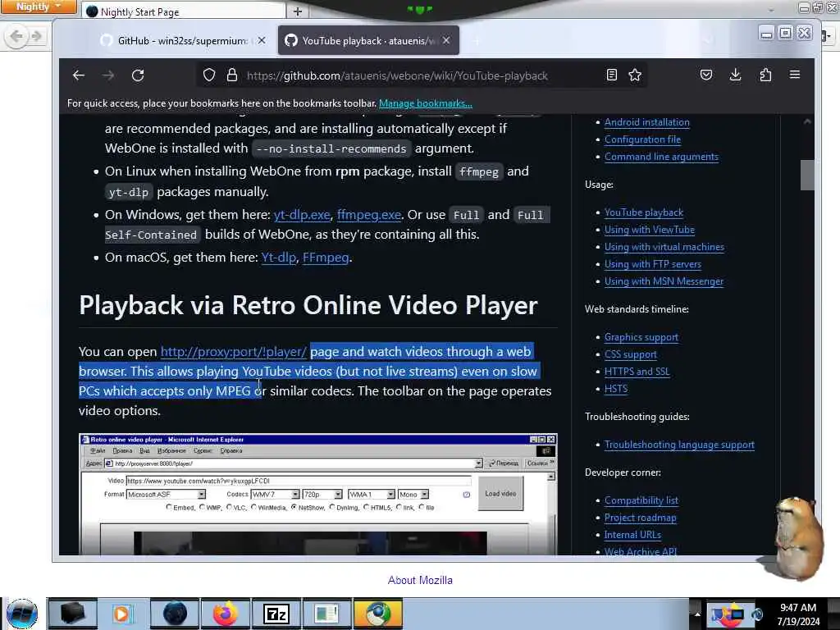Open the downloads arrow icon

pos(736,75)
